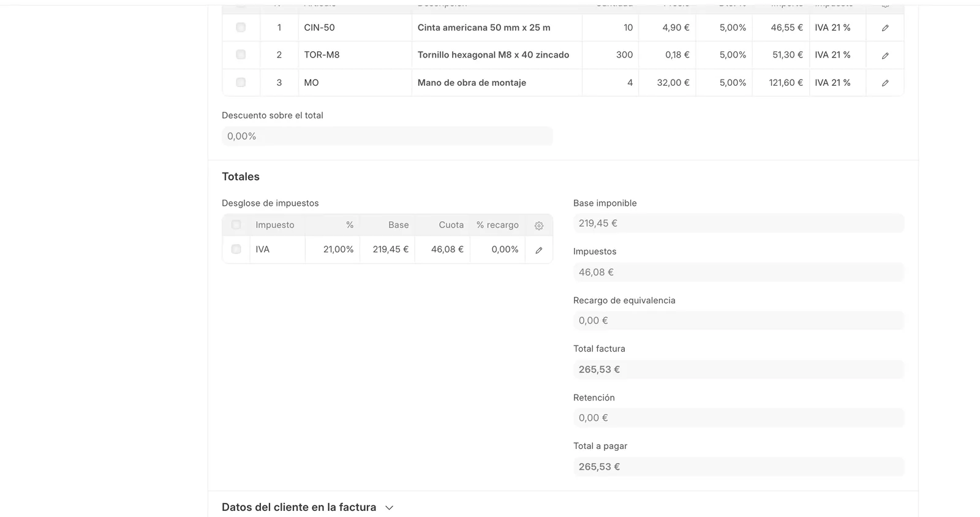Click amount 51,30 € in TOR-M8 row
Image resolution: width=980 pixels, height=517 pixels.
point(788,55)
